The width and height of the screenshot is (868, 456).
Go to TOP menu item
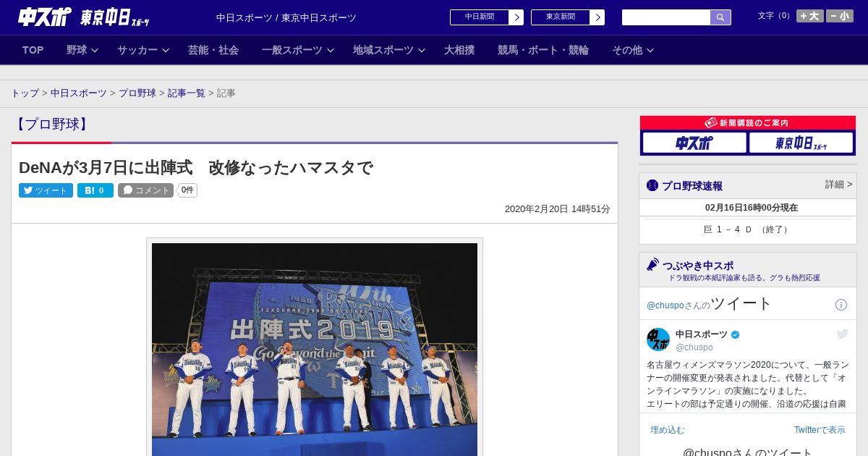(33, 50)
